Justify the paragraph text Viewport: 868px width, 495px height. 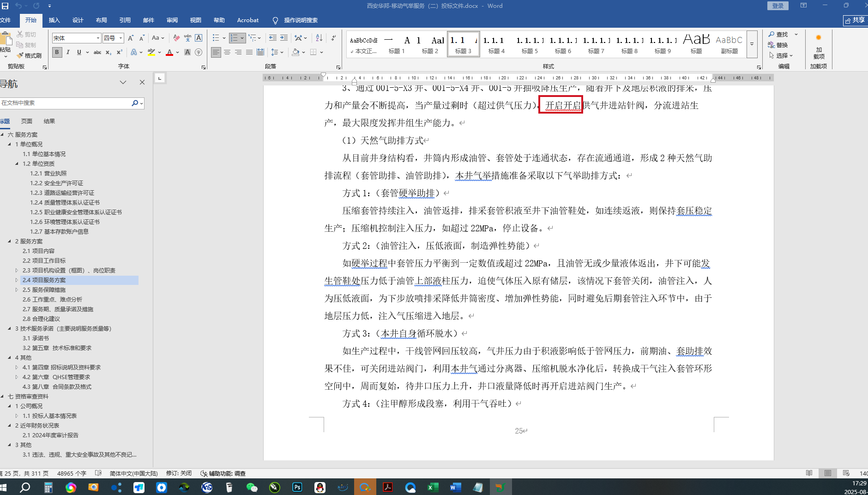point(249,52)
